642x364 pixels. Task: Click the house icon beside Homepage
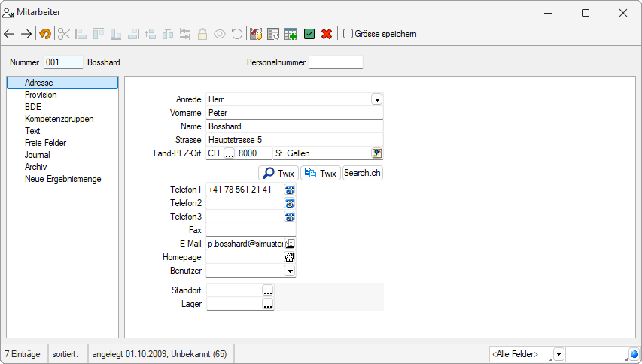pos(290,257)
